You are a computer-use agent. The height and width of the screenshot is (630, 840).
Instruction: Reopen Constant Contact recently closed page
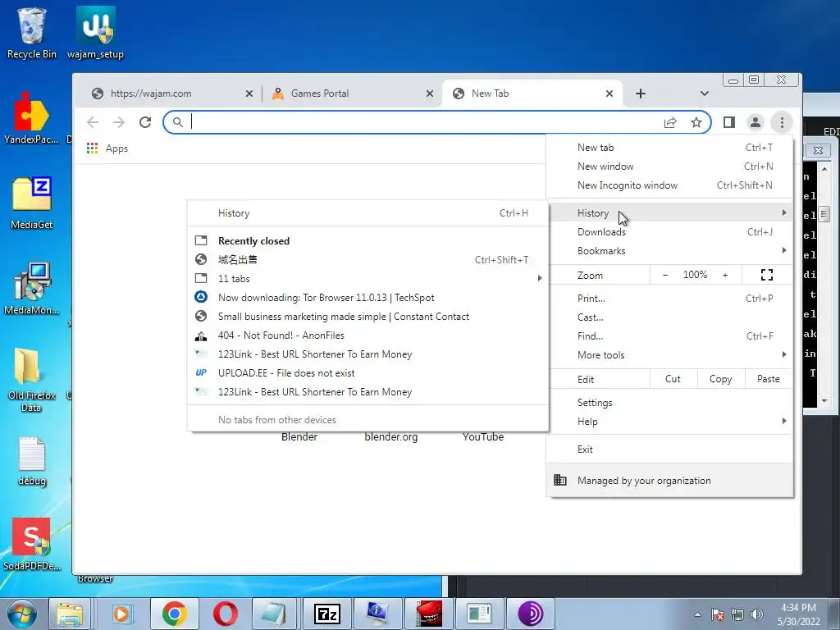tap(368, 317)
